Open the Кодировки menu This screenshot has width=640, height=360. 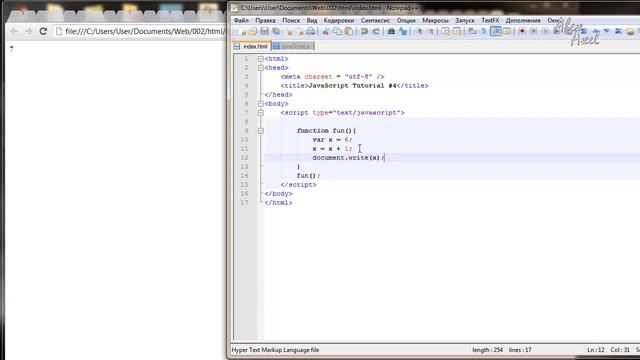click(339, 20)
